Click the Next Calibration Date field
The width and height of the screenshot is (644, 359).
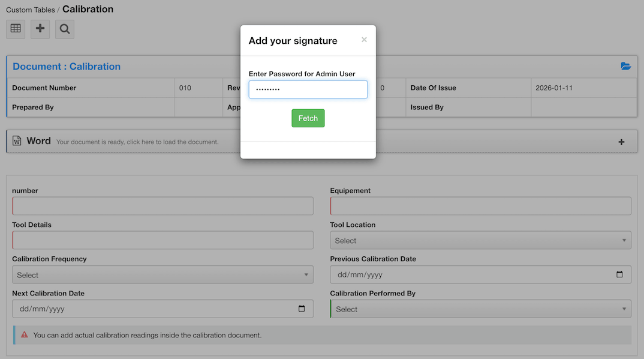pos(162,309)
